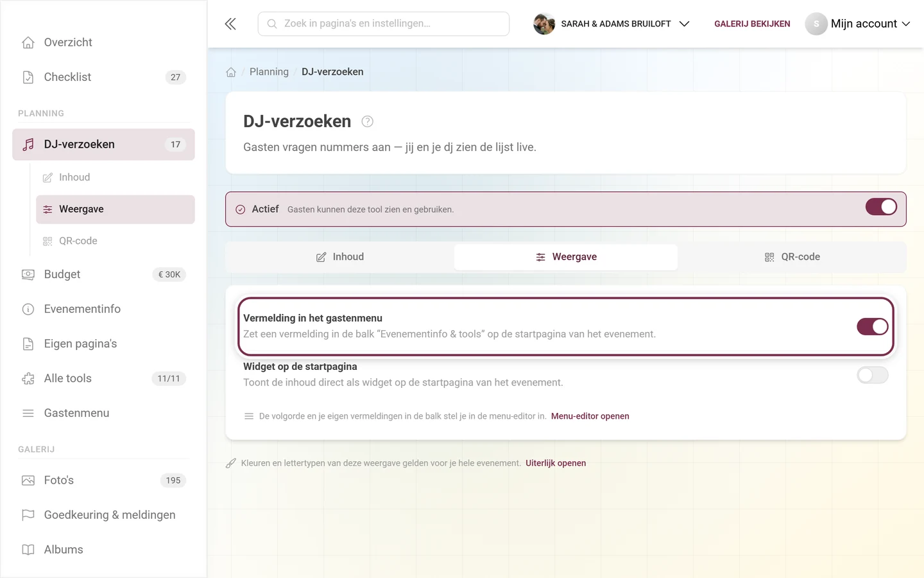Click the Budget money icon

(x=28, y=274)
